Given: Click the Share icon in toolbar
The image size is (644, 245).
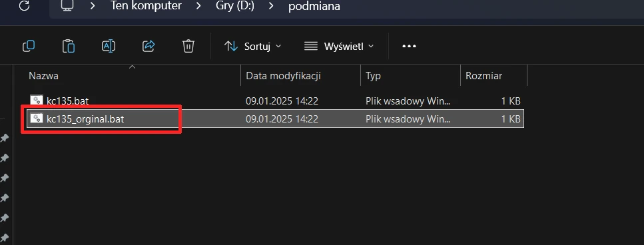Looking at the screenshot, I should click(149, 46).
